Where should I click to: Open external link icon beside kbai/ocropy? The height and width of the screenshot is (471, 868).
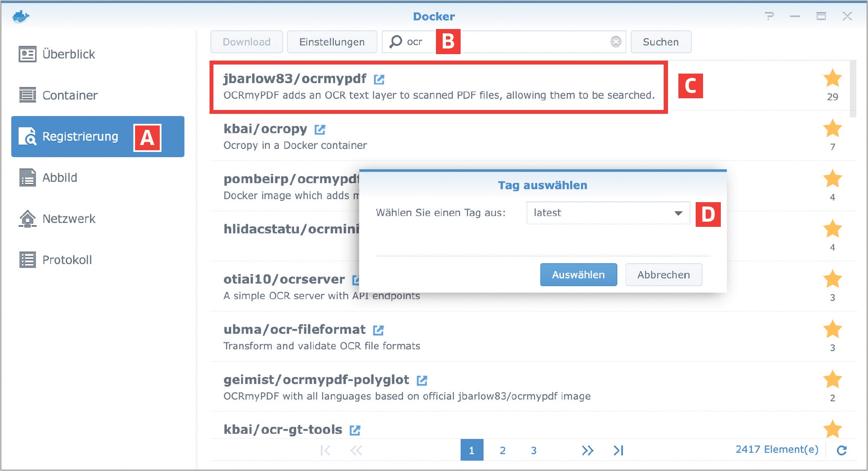click(x=320, y=129)
